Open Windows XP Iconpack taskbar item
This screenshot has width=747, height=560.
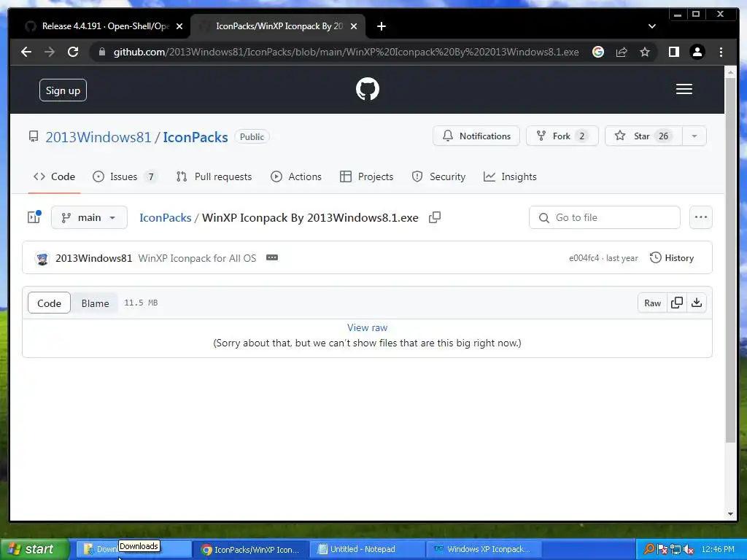point(484,549)
